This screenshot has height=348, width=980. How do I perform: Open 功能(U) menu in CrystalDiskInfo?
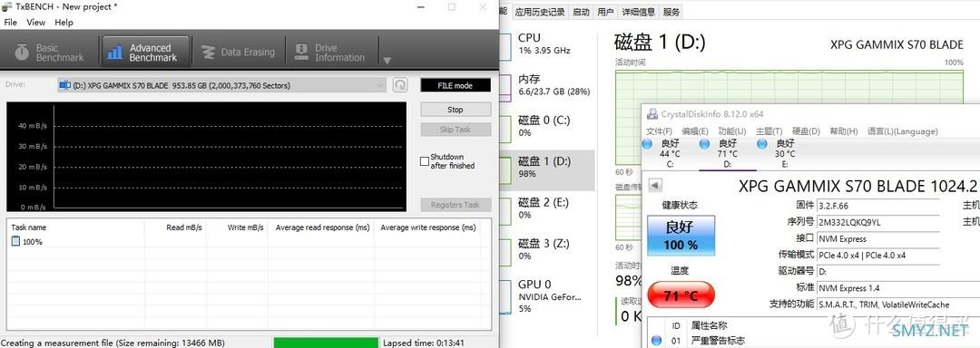tap(732, 131)
